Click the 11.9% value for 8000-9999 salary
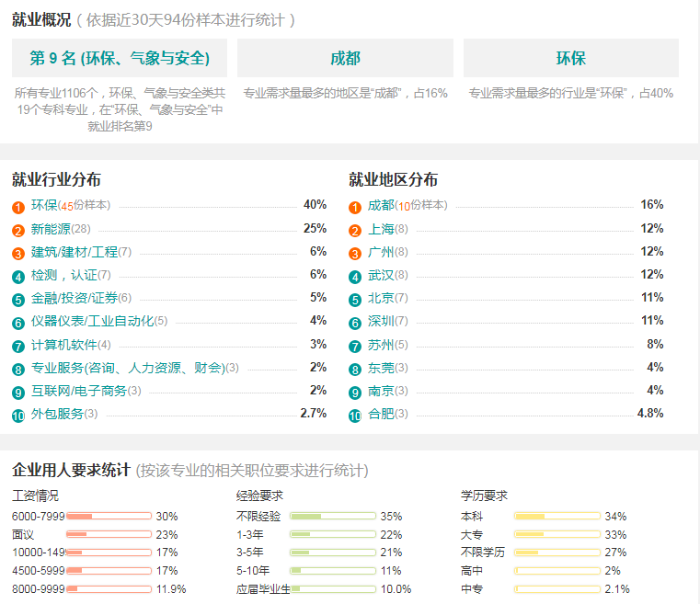This screenshot has height=604, width=700. click(x=171, y=589)
